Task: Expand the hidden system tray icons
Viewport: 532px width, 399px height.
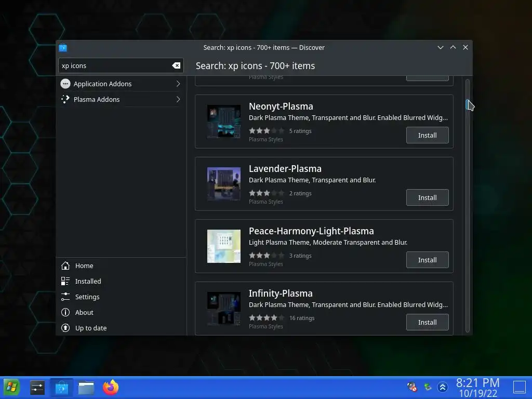Action: 443,387
